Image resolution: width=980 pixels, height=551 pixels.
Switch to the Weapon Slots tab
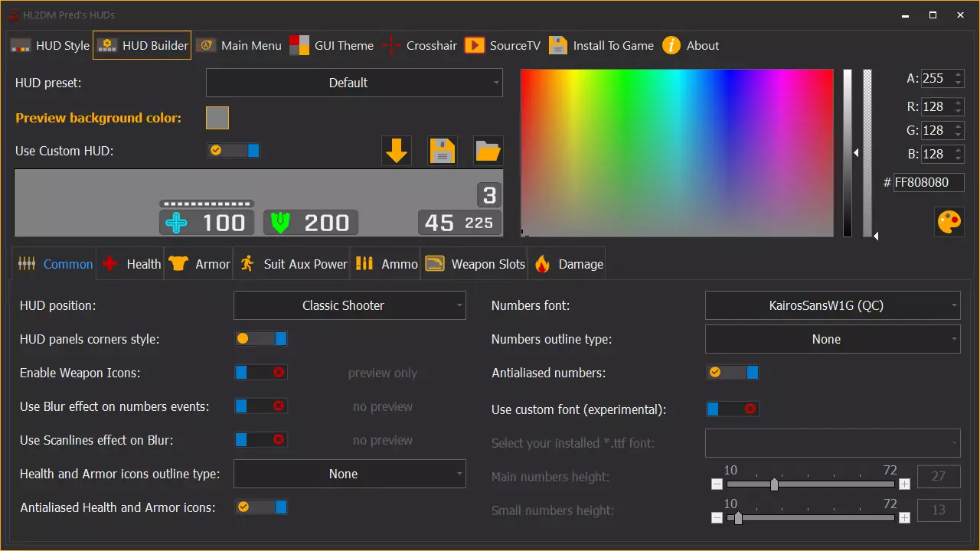point(475,264)
